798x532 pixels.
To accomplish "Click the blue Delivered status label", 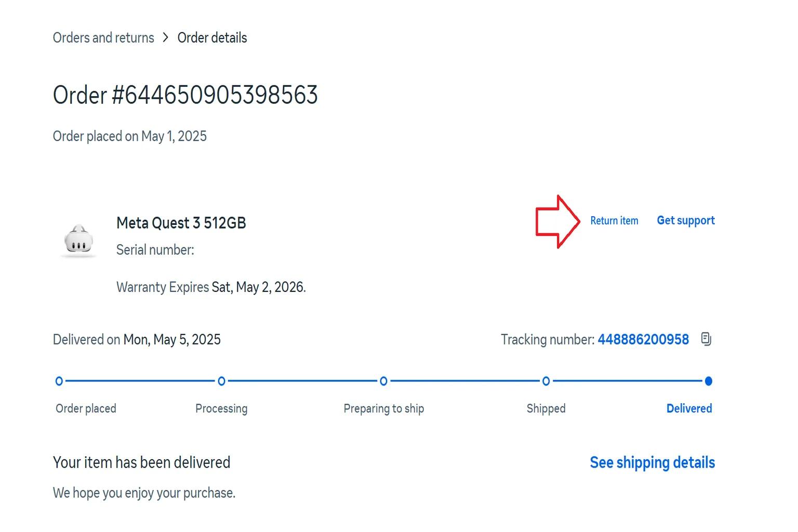I will (689, 408).
